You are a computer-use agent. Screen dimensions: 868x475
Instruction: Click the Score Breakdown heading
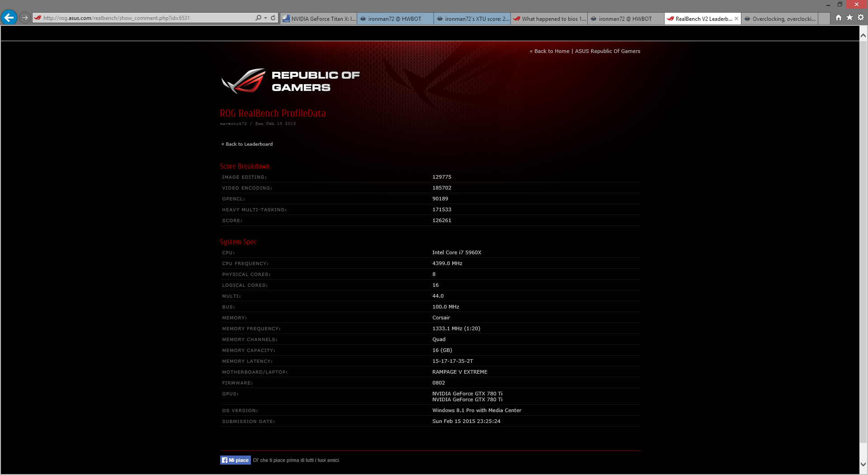click(x=245, y=166)
